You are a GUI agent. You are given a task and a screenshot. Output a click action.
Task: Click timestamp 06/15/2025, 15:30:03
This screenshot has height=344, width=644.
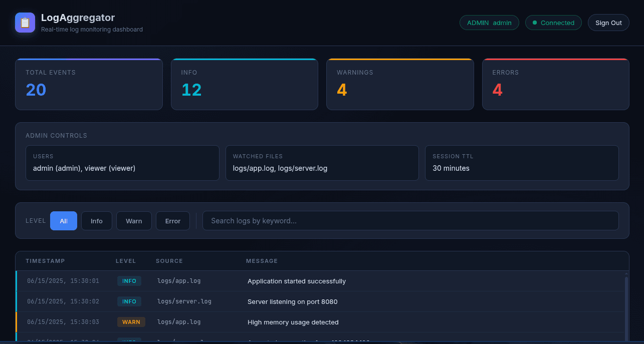tap(63, 322)
